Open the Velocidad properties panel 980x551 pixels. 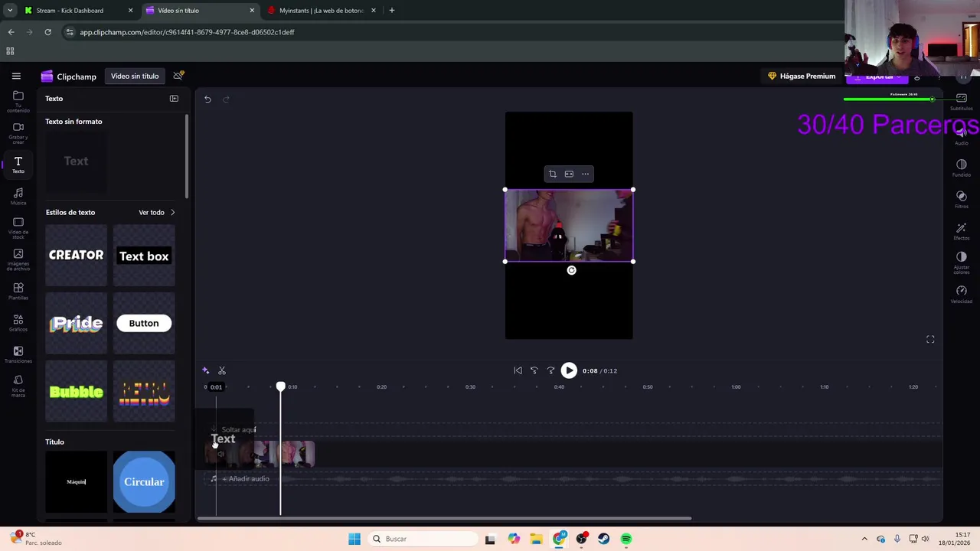click(962, 295)
